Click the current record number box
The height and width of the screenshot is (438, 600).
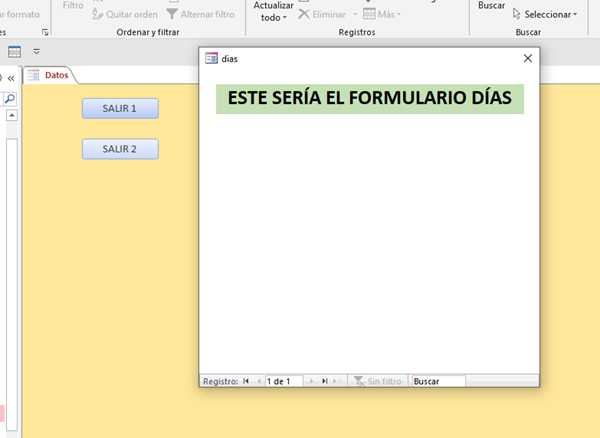[282, 381]
